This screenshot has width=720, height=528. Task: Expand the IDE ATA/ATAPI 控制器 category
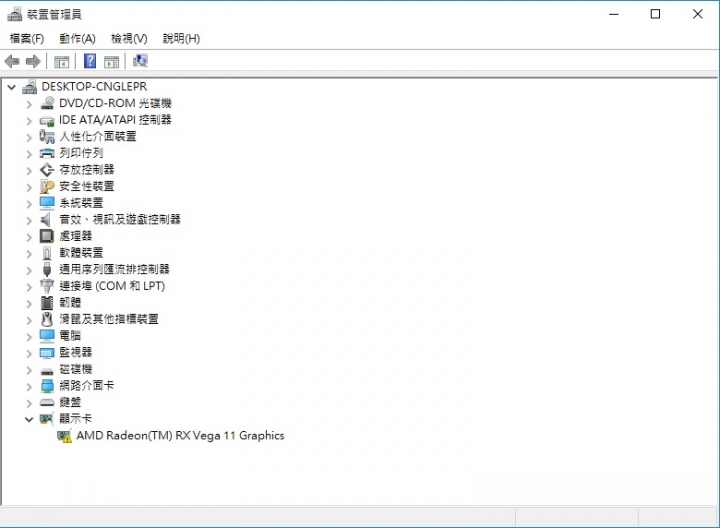pos(29,121)
